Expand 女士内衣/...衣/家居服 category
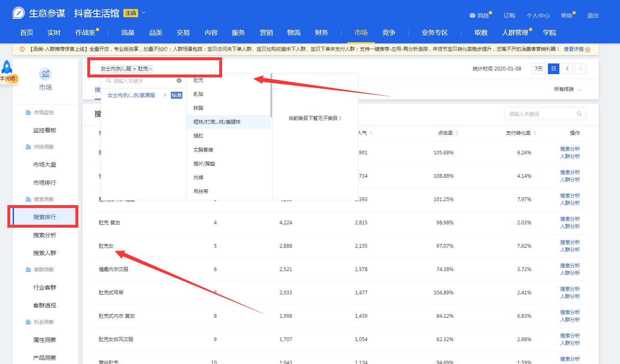Screen dimensions: 620x364 pos(166,95)
